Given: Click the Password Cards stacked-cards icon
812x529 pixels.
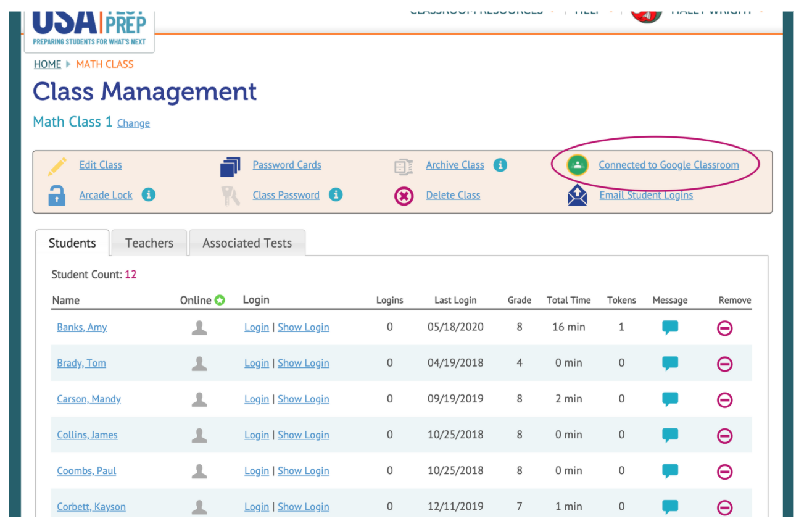Looking at the screenshot, I should click(x=230, y=167).
